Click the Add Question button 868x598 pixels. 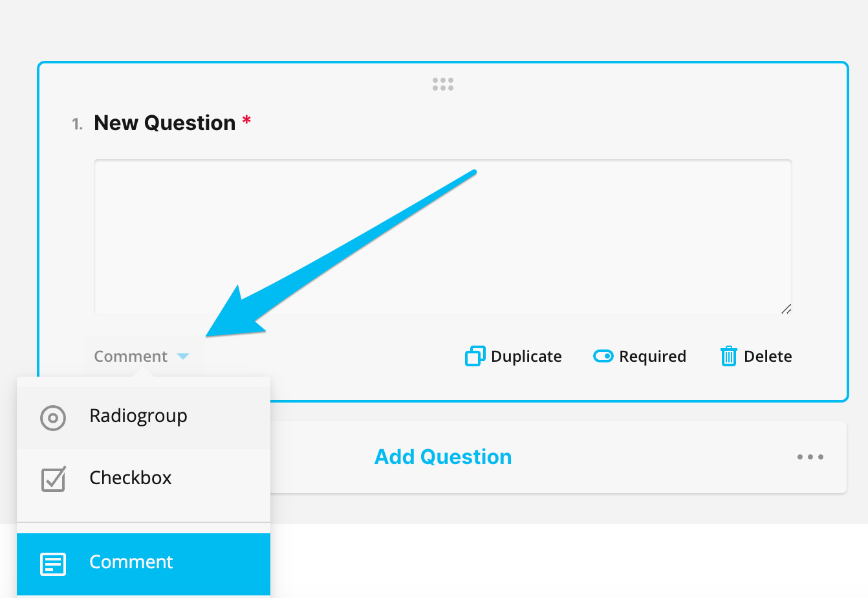click(443, 457)
